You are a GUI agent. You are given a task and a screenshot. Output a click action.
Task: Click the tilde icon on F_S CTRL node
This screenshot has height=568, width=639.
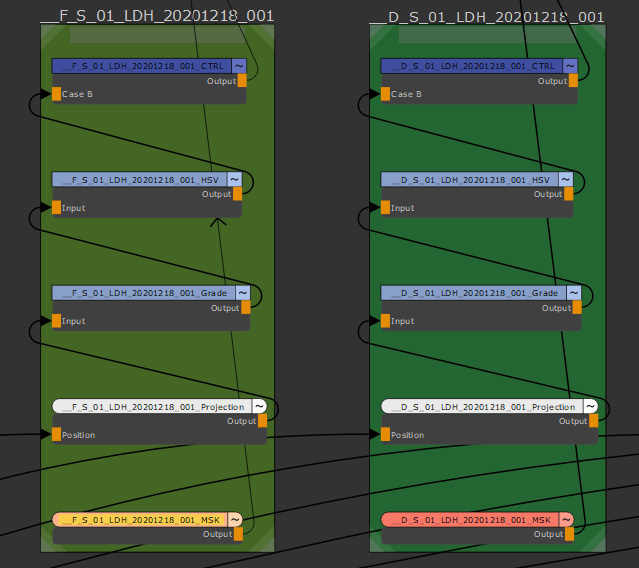(239, 66)
